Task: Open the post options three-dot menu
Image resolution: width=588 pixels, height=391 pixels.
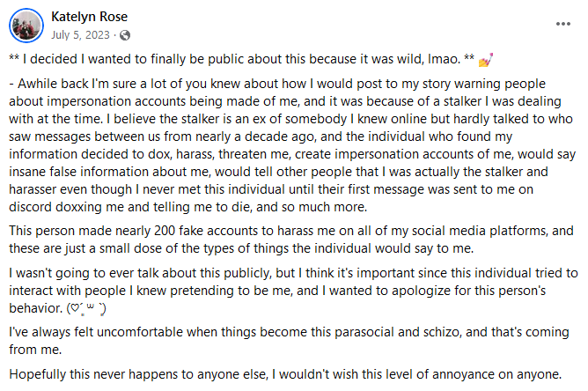Action: (x=563, y=24)
